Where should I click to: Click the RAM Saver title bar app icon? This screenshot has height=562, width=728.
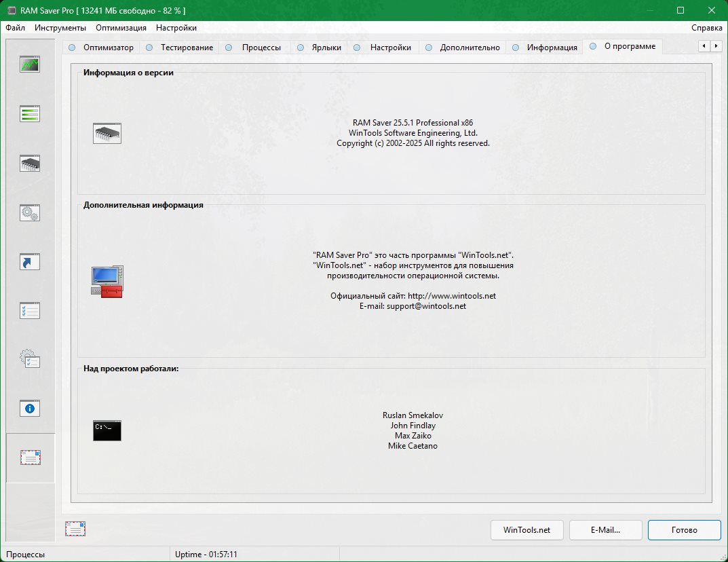[x=12, y=10]
